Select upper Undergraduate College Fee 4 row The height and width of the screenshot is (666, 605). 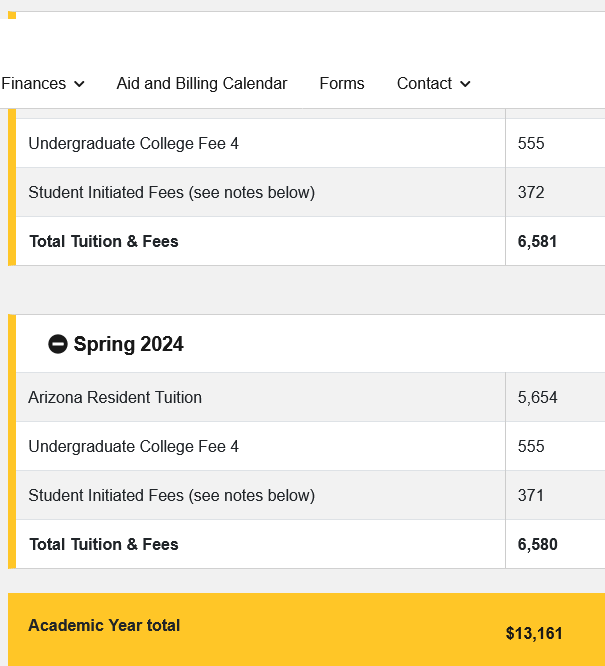pyautogui.click(x=310, y=143)
